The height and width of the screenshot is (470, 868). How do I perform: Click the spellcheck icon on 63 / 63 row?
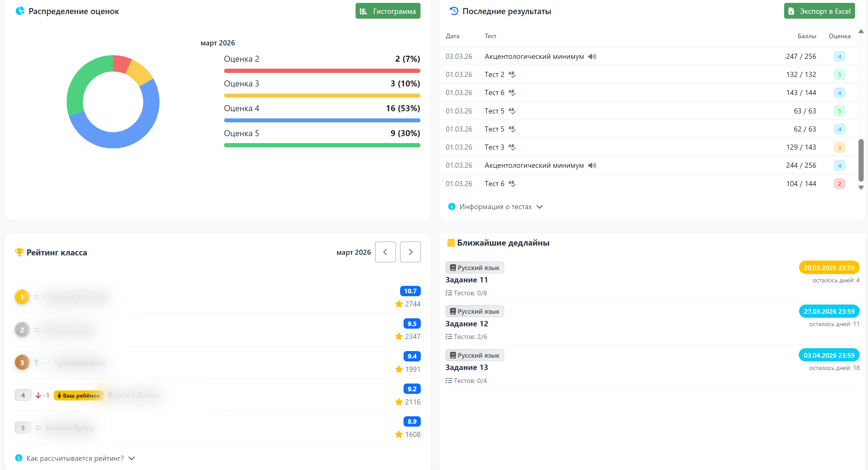[x=512, y=111]
